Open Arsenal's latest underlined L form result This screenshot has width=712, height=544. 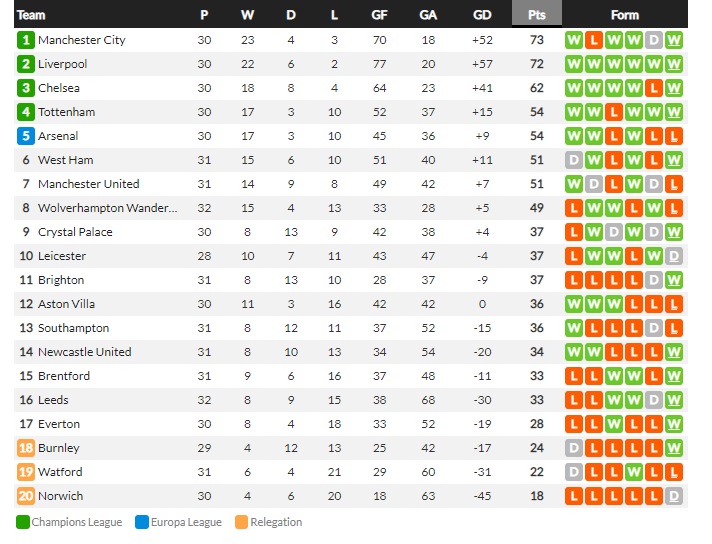(674, 136)
